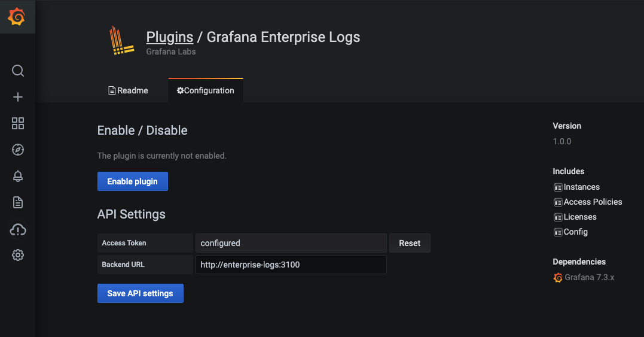
Task: Click the Reset token button
Action: click(x=410, y=243)
